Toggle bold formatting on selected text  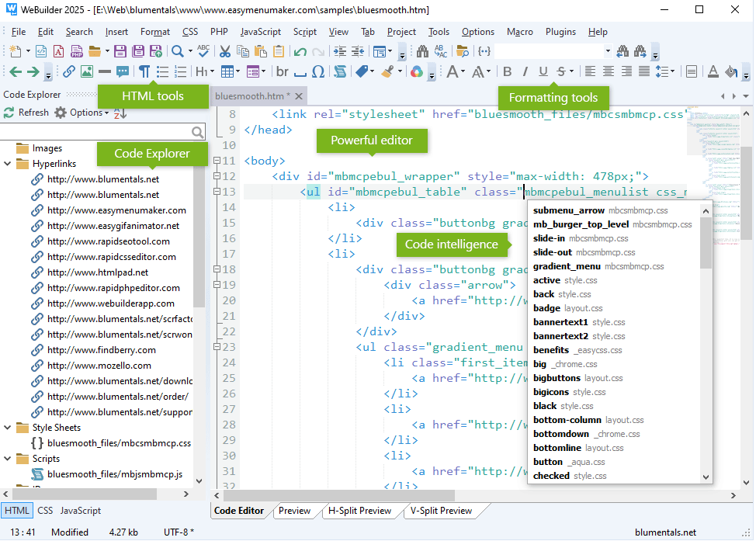pyautogui.click(x=507, y=71)
